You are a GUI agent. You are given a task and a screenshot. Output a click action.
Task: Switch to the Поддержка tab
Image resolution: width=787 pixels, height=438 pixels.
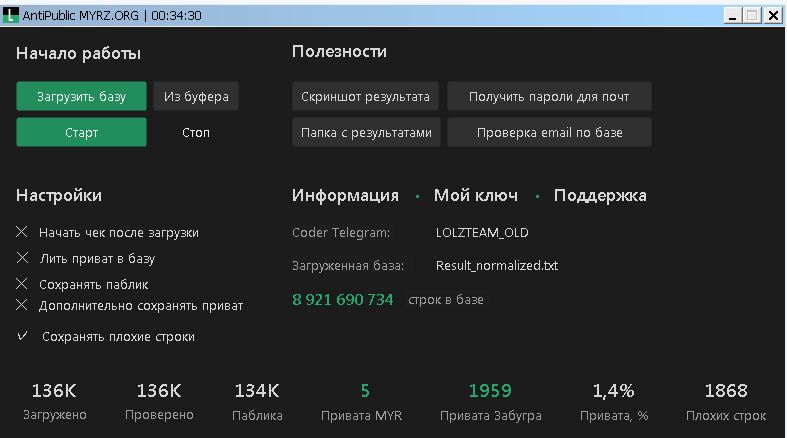[x=600, y=196]
